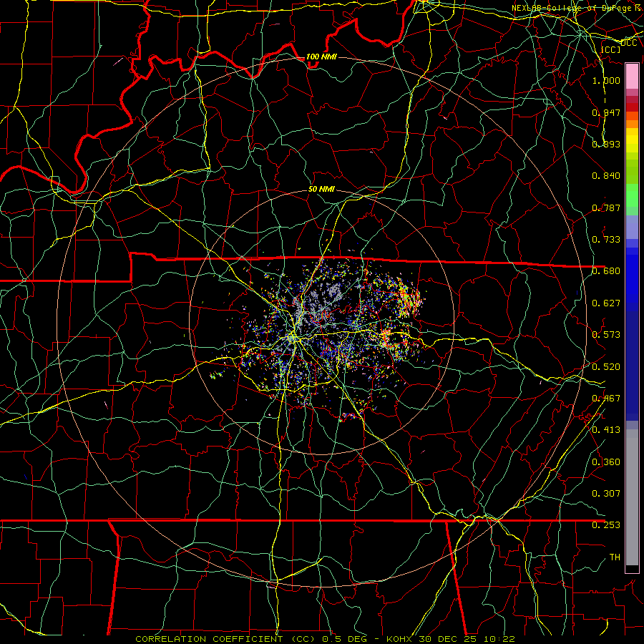Click the NEXLAB-College of DuPage title text
644x644 pixels.
(x=577, y=8)
